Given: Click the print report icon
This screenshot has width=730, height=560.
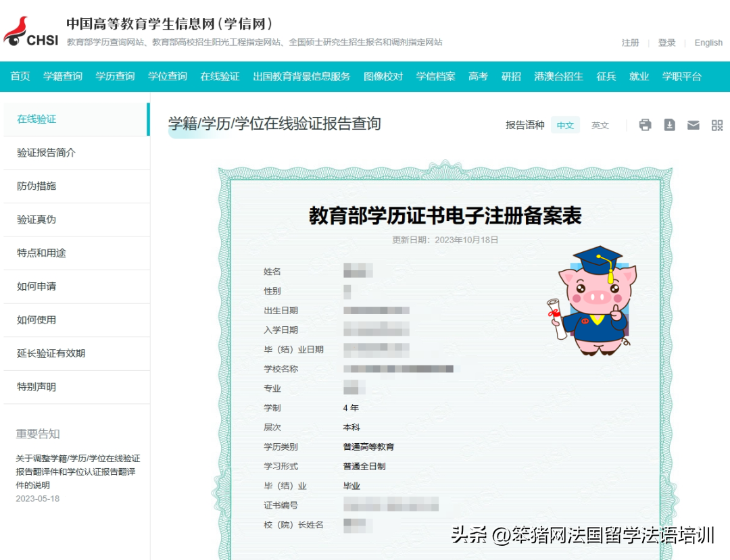Looking at the screenshot, I should [x=645, y=125].
